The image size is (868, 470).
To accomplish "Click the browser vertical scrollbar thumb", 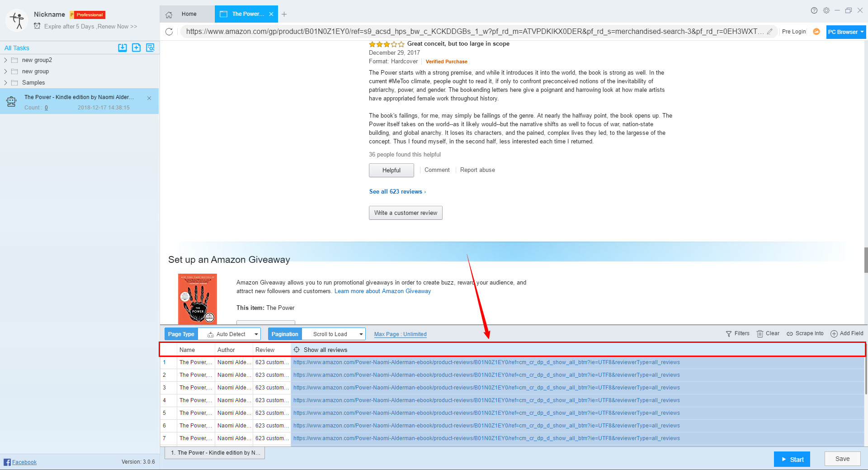I will (866, 260).
